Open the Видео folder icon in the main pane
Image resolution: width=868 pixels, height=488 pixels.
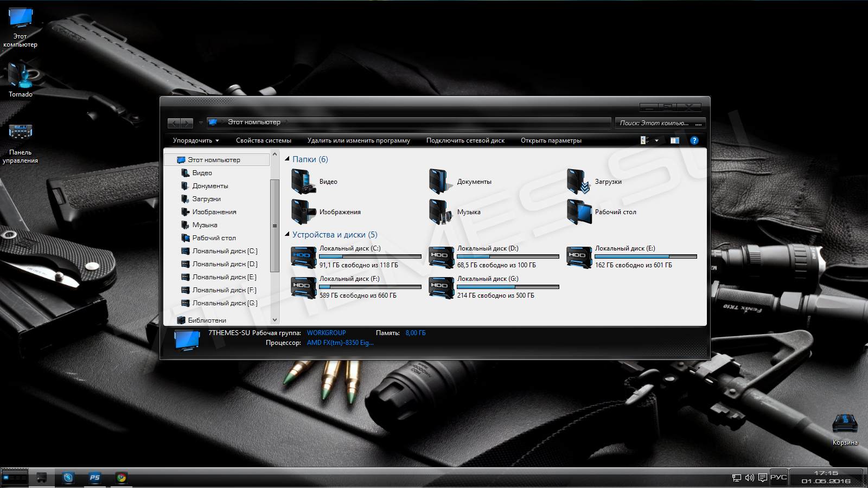[x=304, y=182]
